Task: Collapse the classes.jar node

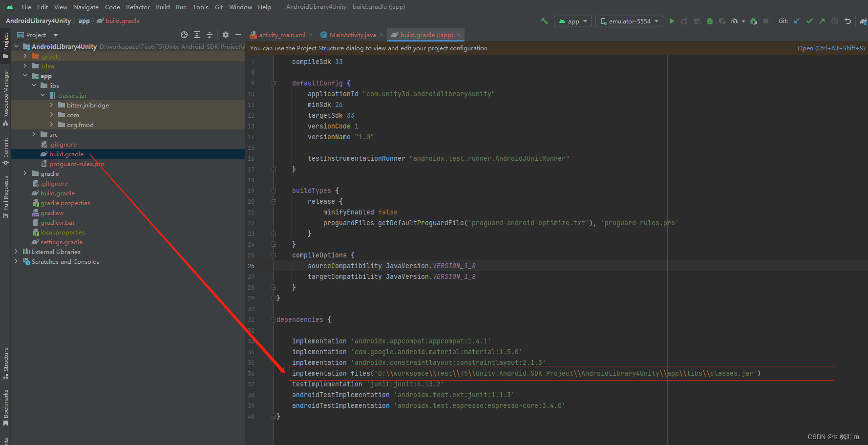Action: (x=43, y=95)
